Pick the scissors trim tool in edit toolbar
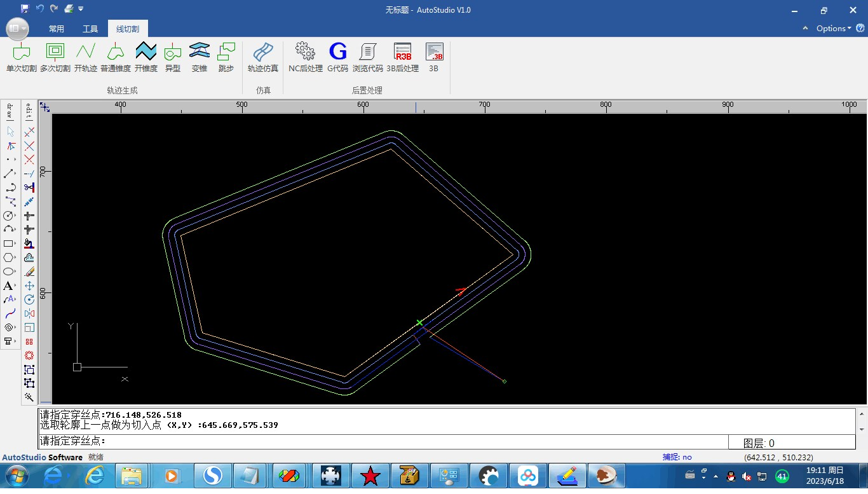868x494 pixels. pyautogui.click(x=29, y=188)
